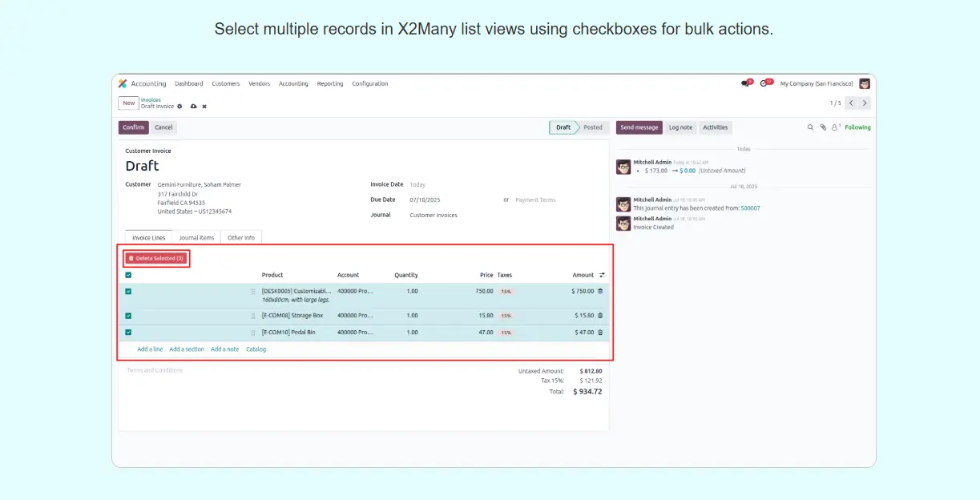Uncheck the Pedal Bin row checkbox

coord(128,333)
